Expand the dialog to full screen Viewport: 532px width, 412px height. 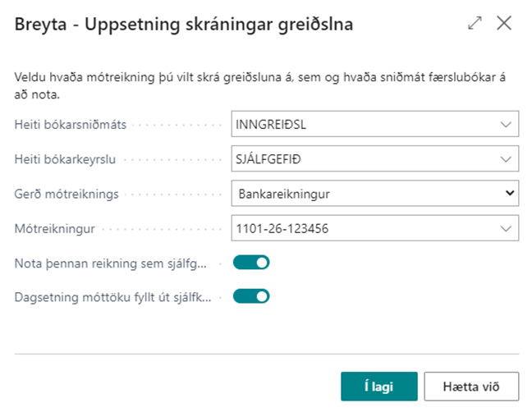click(475, 24)
